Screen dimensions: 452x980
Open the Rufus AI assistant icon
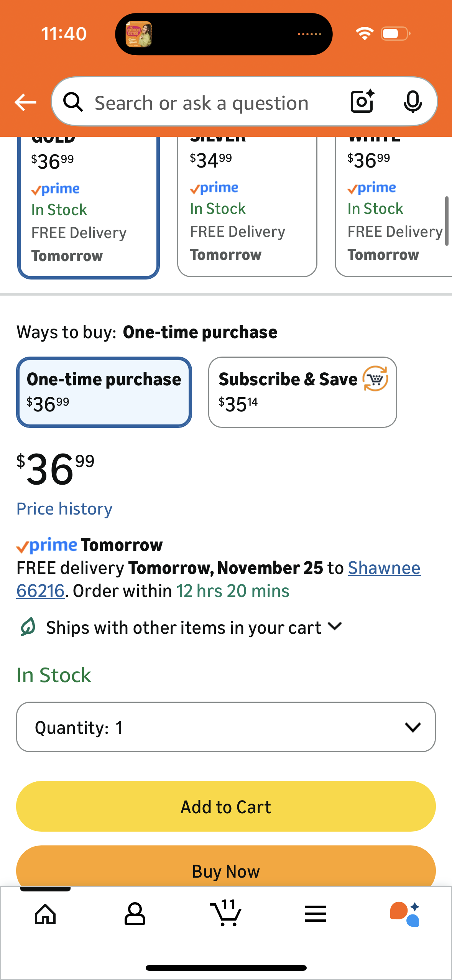[405, 914]
